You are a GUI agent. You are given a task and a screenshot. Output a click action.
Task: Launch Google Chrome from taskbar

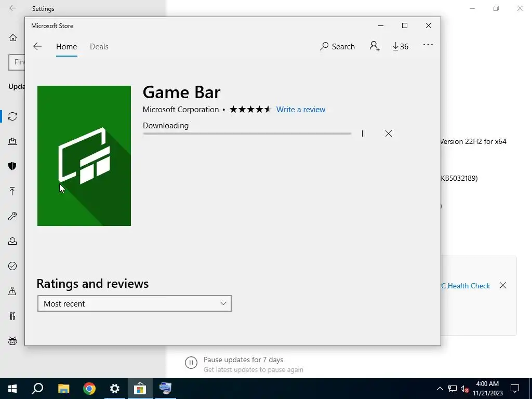tap(89, 389)
